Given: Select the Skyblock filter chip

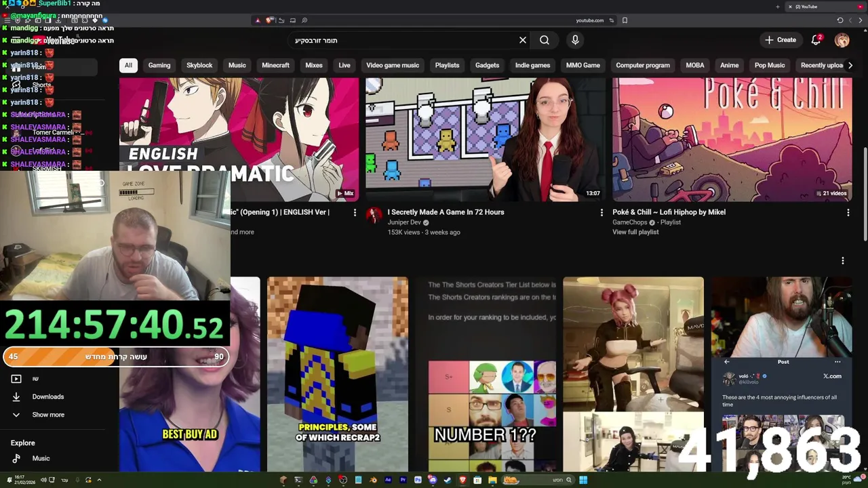Looking at the screenshot, I should (199, 65).
